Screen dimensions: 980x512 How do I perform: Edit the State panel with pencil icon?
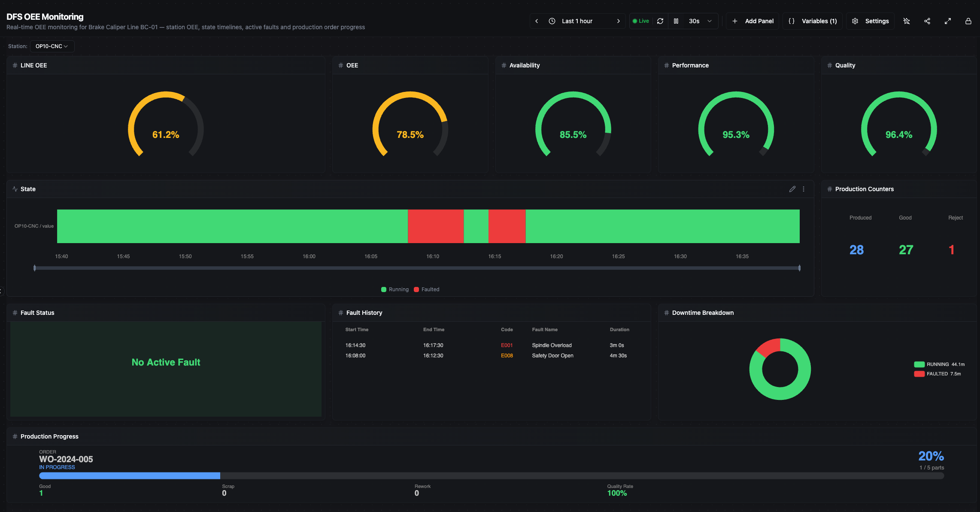[x=792, y=189]
